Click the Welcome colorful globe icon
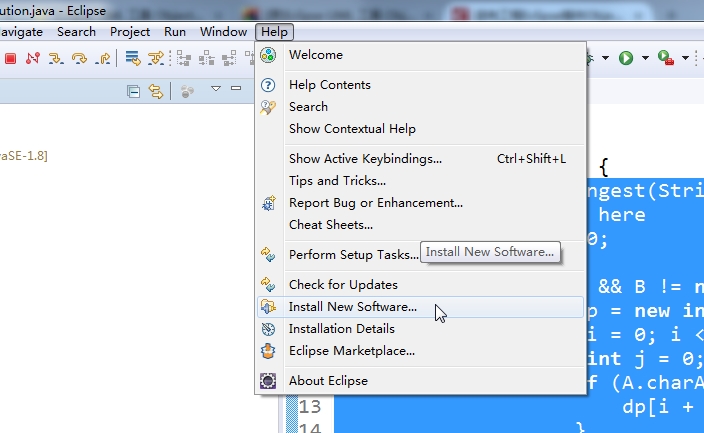This screenshot has height=433, width=704. pos(268,55)
